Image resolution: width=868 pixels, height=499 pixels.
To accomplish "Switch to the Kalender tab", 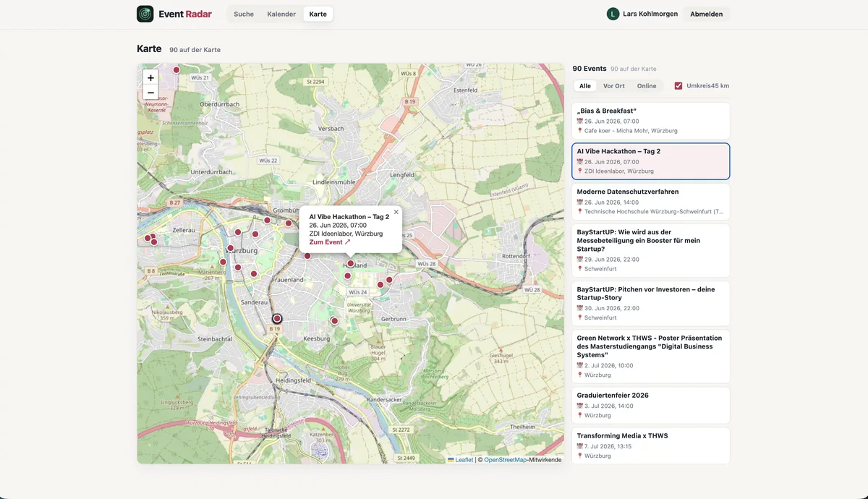I will pyautogui.click(x=281, y=14).
